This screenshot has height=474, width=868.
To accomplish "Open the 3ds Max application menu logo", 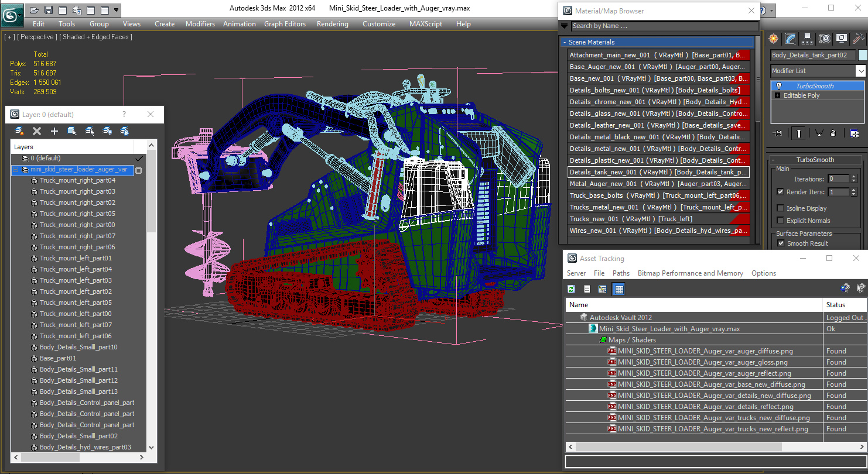I will (x=11, y=15).
